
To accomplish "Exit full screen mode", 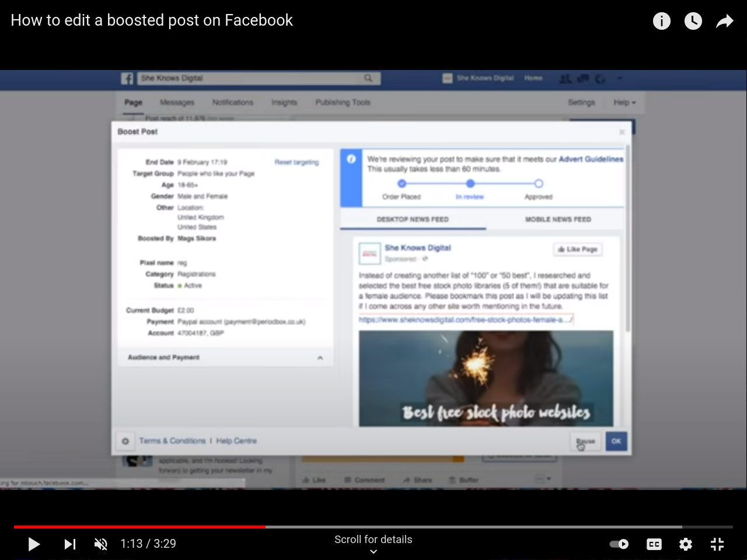I will point(717,544).
